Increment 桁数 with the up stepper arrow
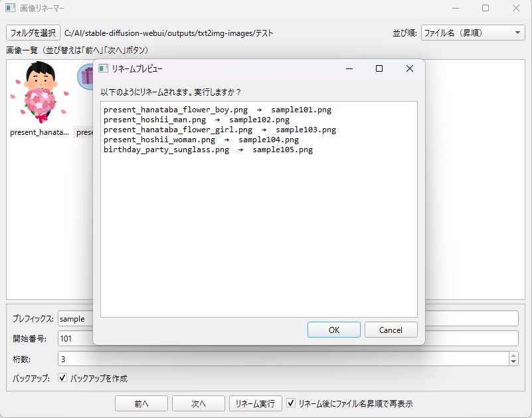This screenshot has width=532, height=418. point(512,355)
